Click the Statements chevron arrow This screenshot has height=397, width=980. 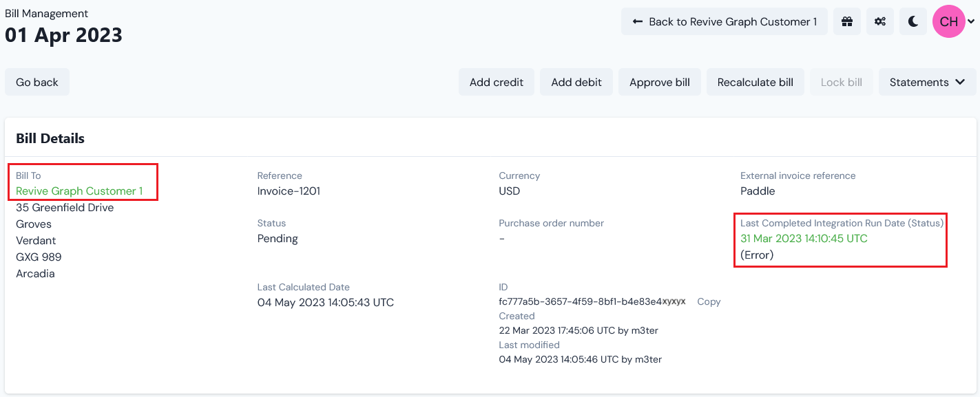tap(960, 82)
